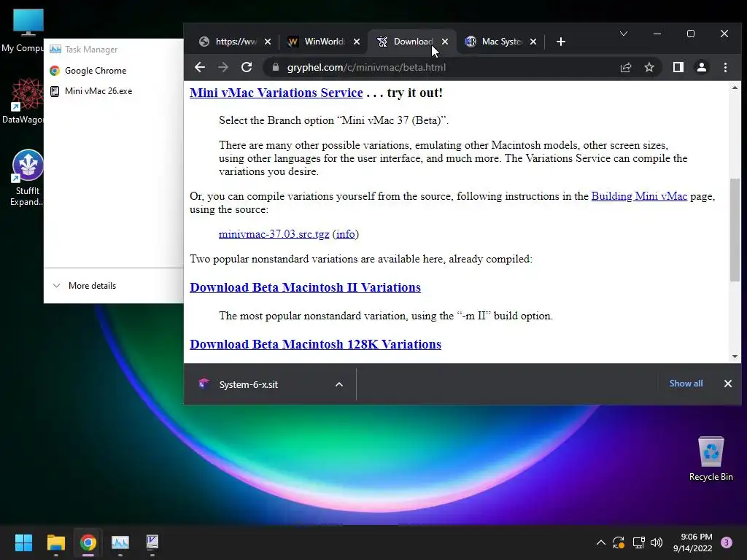Open network status tray icon

click(x=638, y=542)
